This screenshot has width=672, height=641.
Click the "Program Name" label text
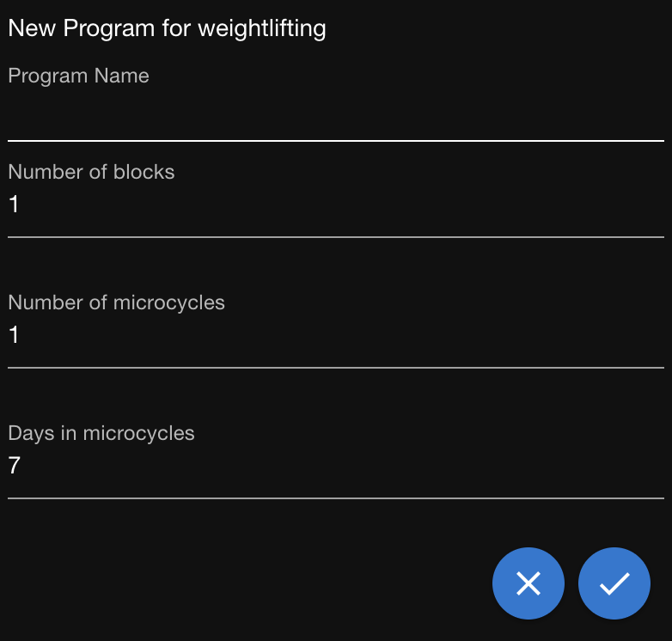pyautogui.click(x=78, y=76)
